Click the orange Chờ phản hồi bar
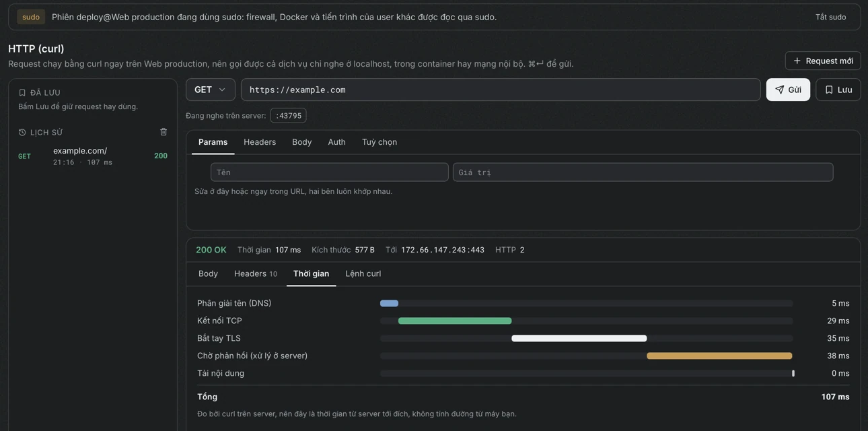 pyautogui.click(x=719, y=356)
